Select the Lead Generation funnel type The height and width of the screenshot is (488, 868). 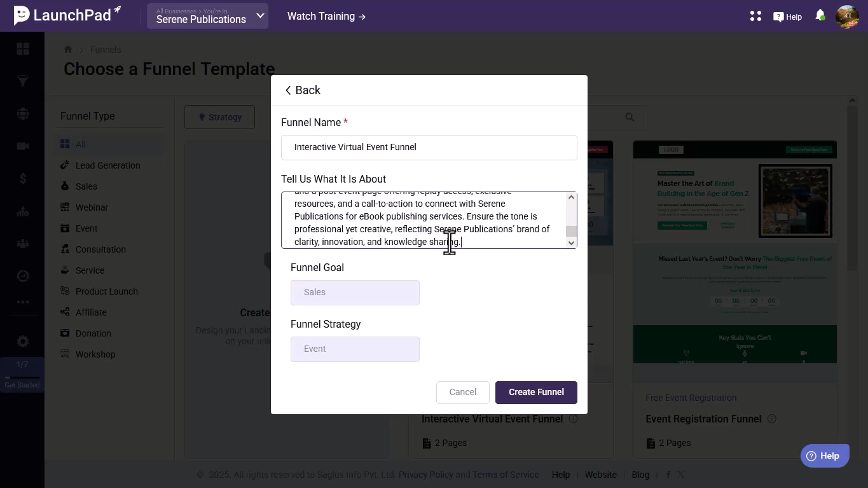point(107,165)
